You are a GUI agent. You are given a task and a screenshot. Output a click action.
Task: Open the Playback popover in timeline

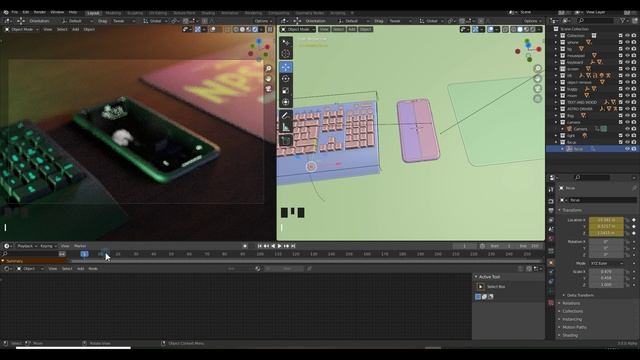pyautogui.click(x=27, y=246)
